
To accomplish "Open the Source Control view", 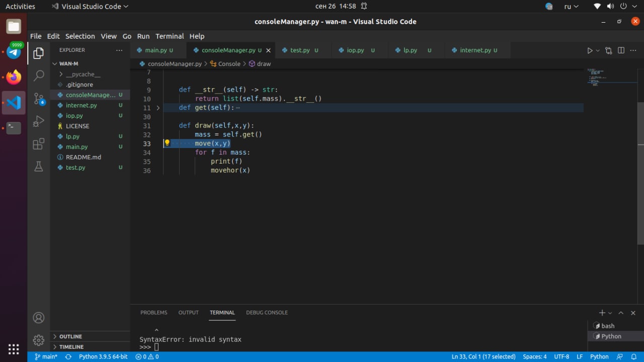I will [39, 99].
